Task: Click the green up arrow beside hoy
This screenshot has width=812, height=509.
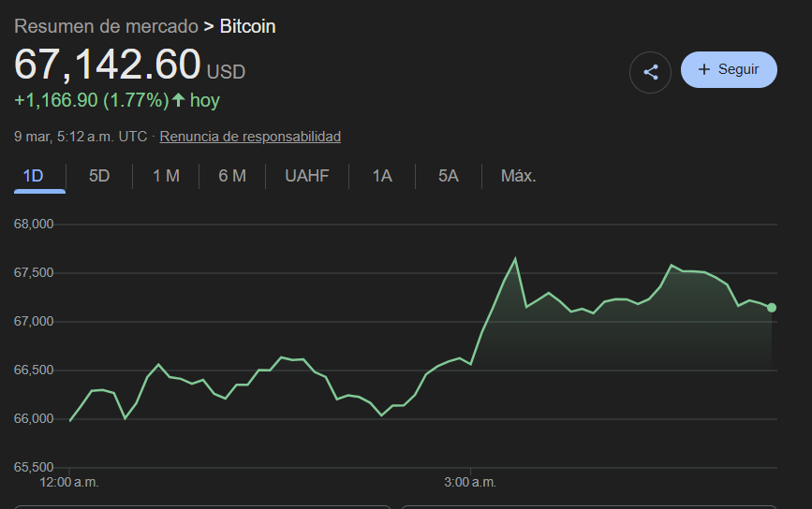Action: coord(178,100)
